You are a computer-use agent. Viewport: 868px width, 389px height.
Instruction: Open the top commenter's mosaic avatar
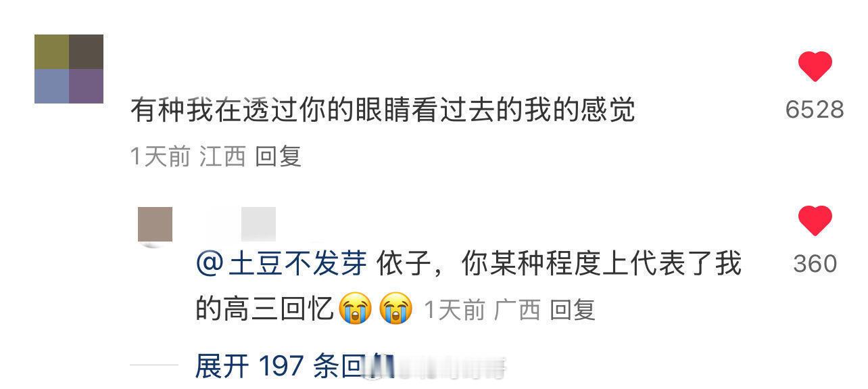(x=69, y=69)
